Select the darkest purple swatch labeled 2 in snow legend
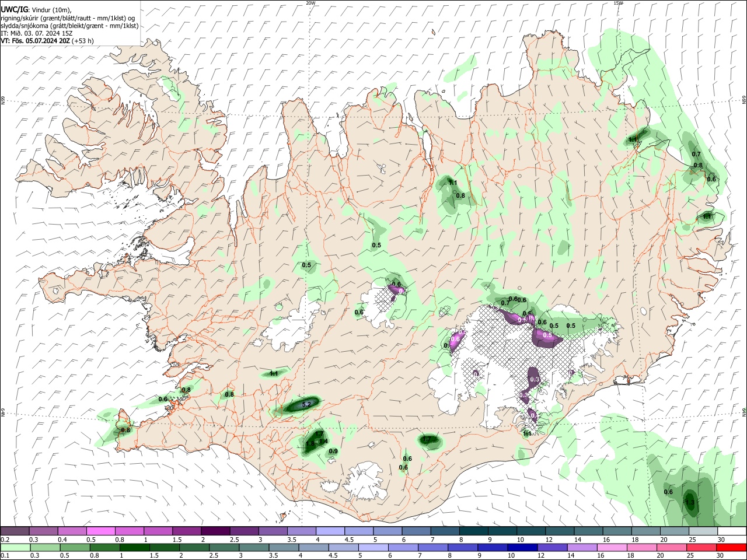 click(215, 531)
